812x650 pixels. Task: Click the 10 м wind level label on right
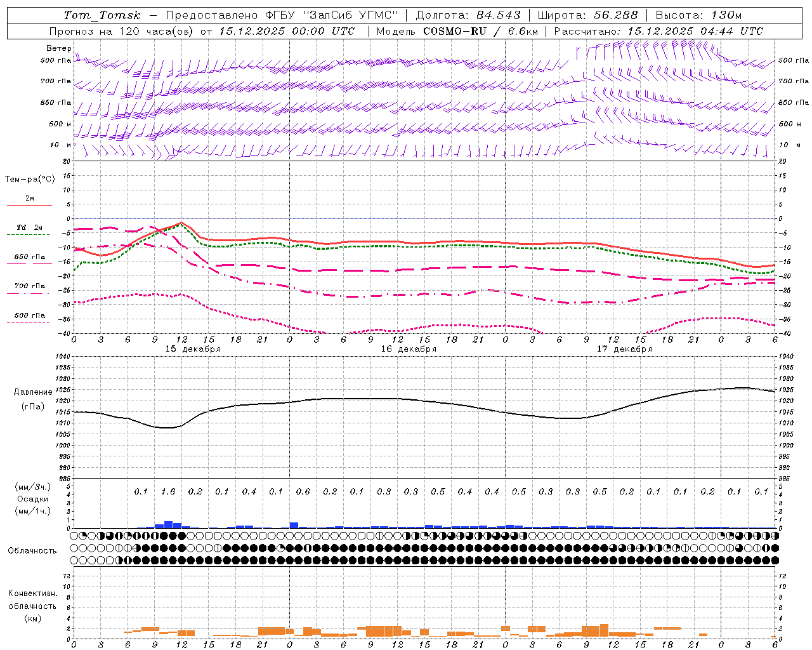pyautogui.click(x=789, y=145)
